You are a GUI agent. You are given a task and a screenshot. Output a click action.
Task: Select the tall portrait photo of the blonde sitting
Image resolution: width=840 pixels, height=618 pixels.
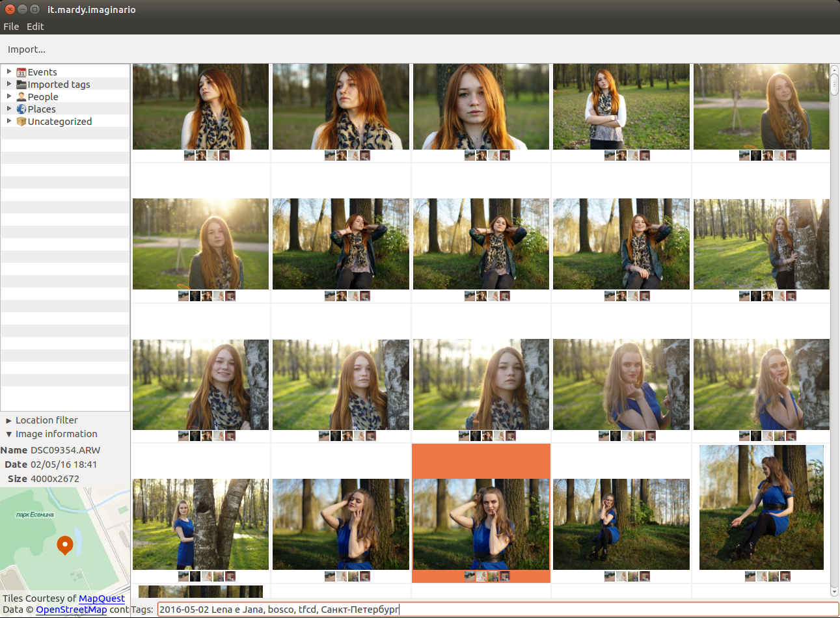pos(761,507)
